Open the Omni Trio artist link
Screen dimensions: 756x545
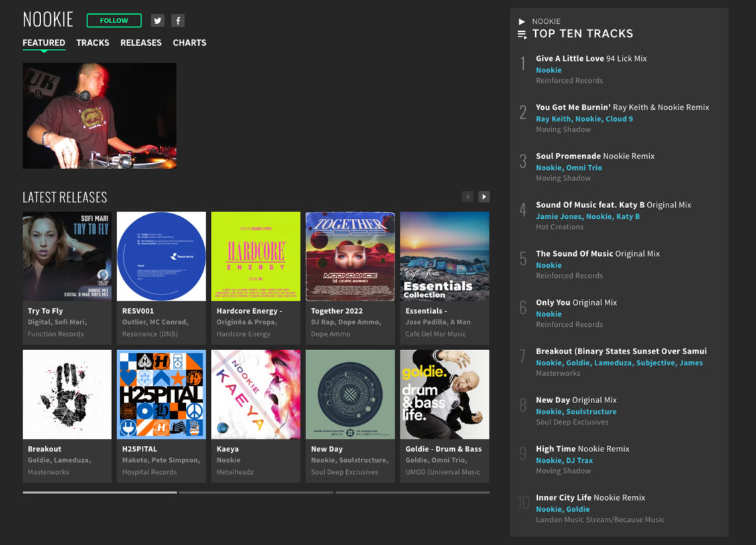(583, 167)
